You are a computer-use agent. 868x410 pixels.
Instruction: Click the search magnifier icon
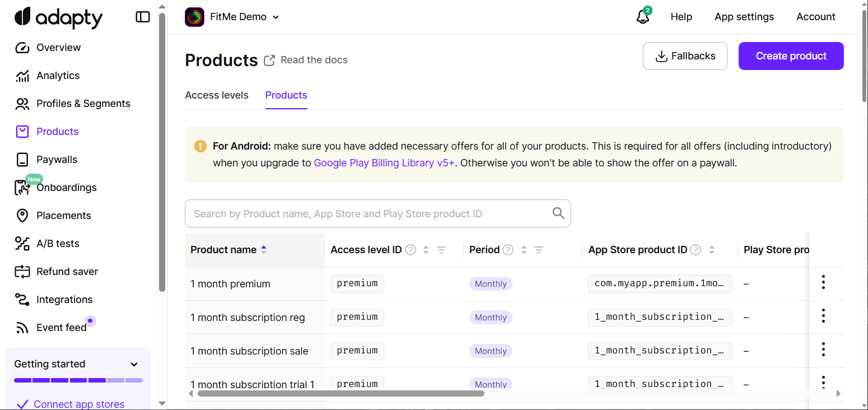[x=558, y=213]
